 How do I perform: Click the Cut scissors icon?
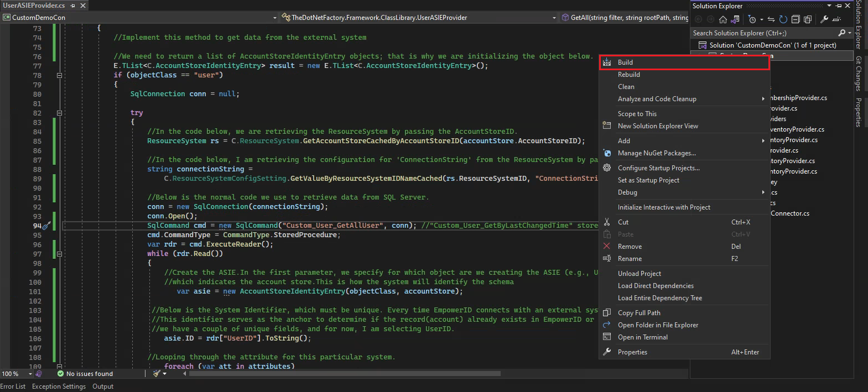pos(607,222)
